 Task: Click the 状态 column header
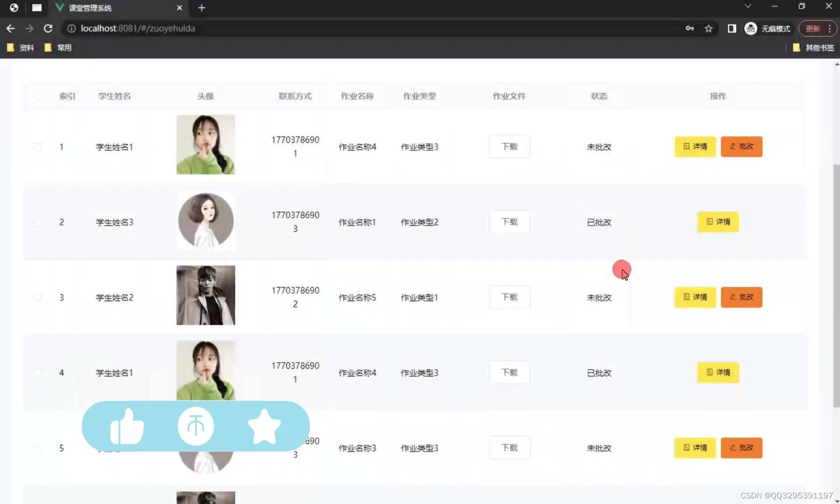click(x=599, y=96)
